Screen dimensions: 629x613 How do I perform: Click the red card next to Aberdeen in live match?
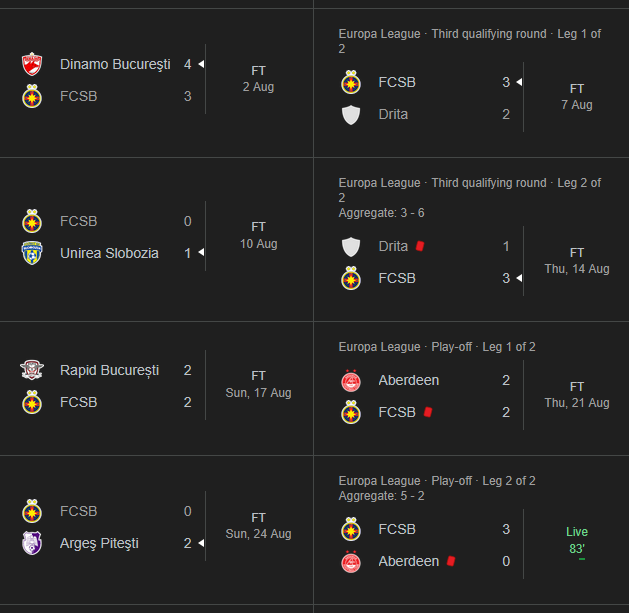(x=451, y=561)
